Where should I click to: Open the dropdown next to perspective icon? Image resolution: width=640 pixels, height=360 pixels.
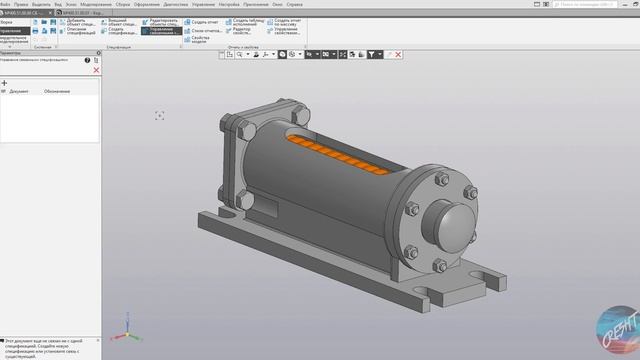(x=300, y=55)
